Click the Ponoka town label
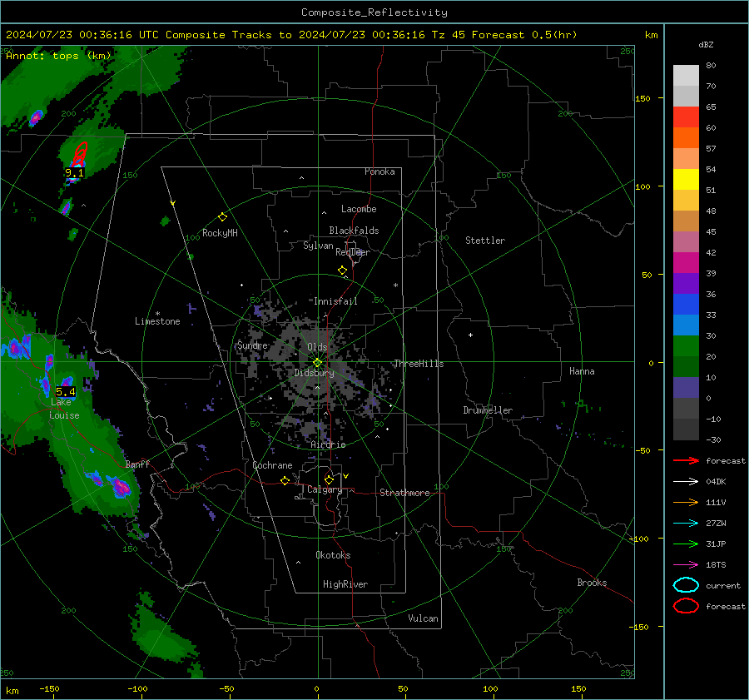The width and height of the screenshot is (749, 700). (379, 172)
